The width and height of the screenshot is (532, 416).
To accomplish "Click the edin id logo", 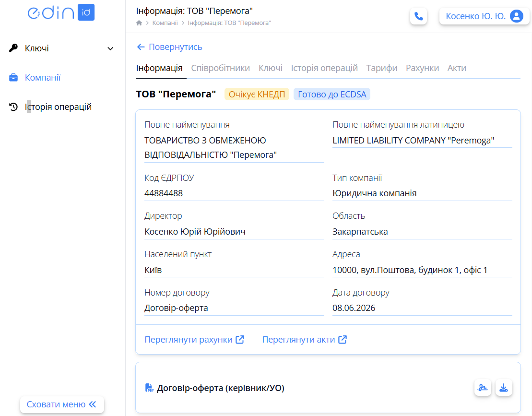I will tap(61, 12).
